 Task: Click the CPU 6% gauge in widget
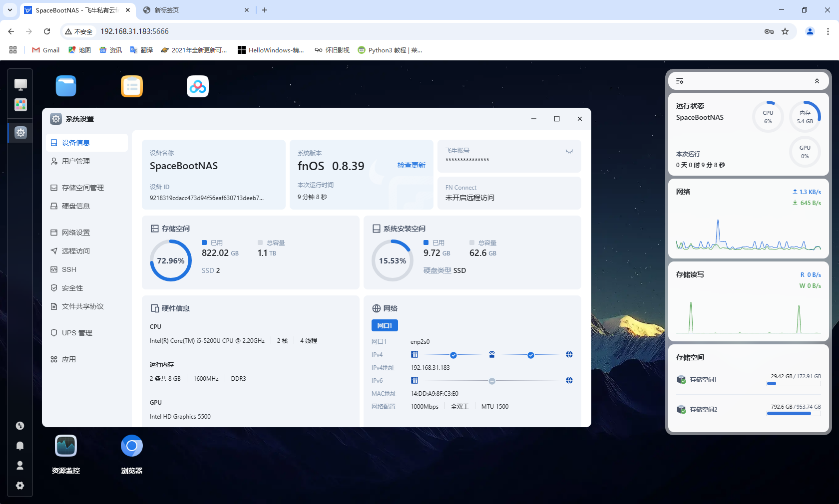coord(768,117)
